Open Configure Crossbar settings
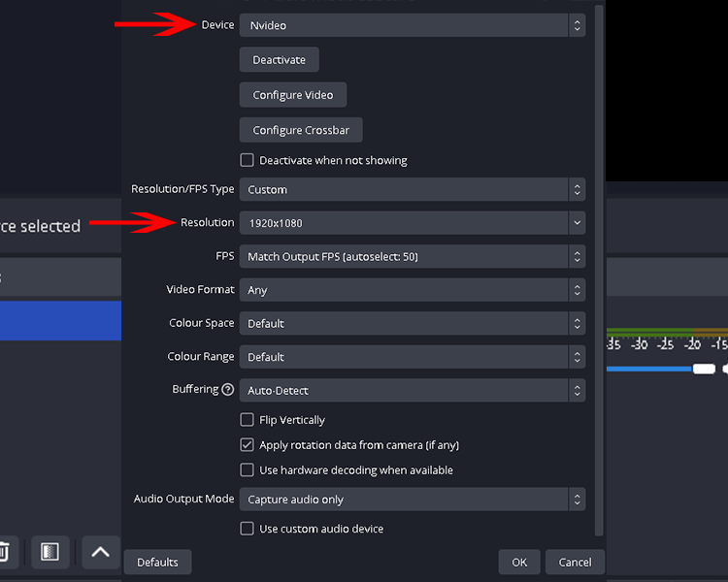This screenshot has width=728, height=582. point(301,130)
